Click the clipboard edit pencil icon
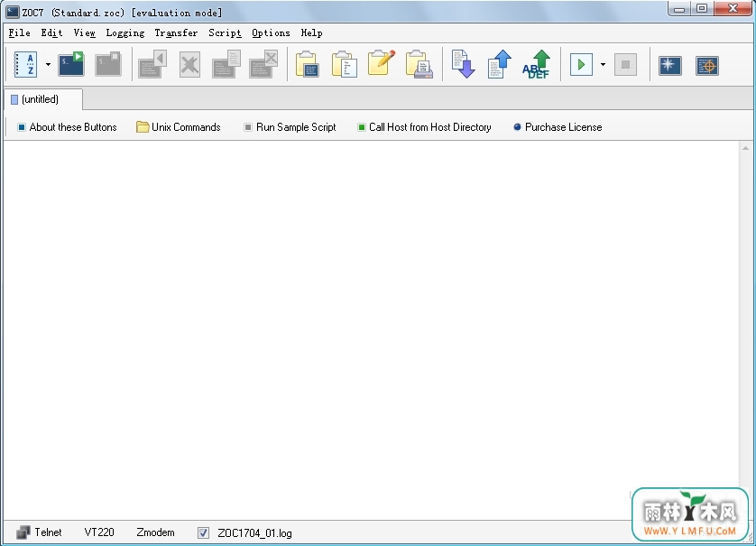 tap(382, 63)
